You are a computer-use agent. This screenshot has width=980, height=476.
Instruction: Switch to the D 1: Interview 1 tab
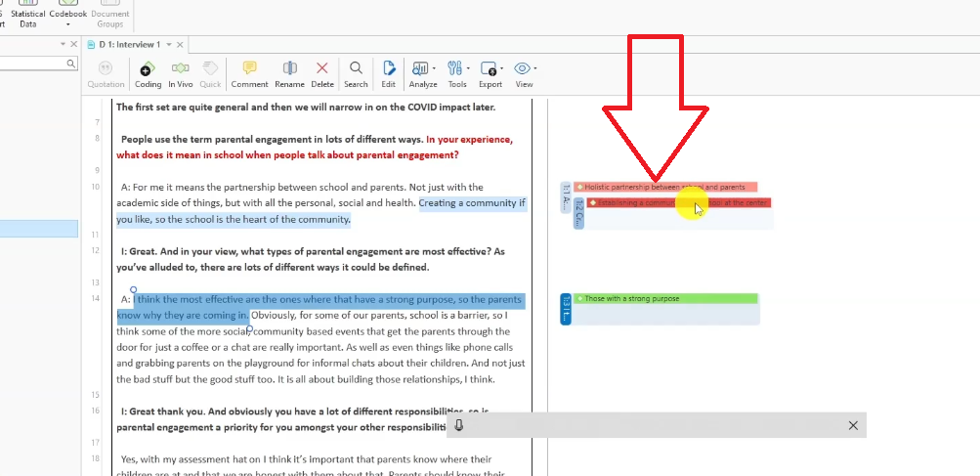[x=129, y=45]
